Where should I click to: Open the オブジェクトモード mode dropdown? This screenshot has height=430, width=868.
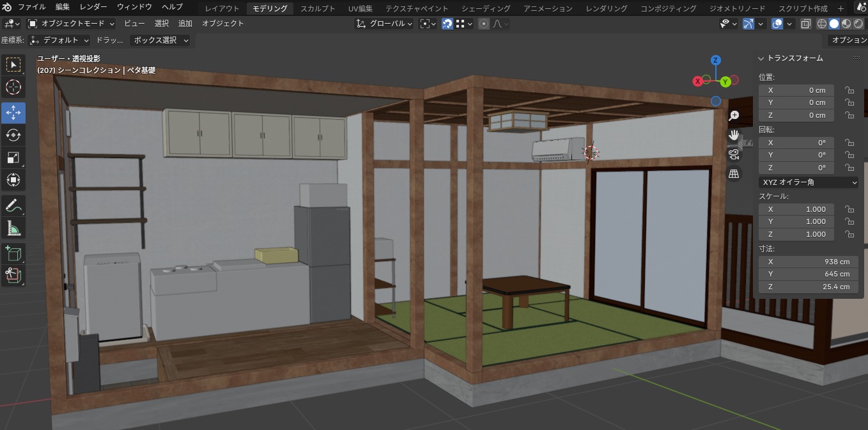[71, 24]
